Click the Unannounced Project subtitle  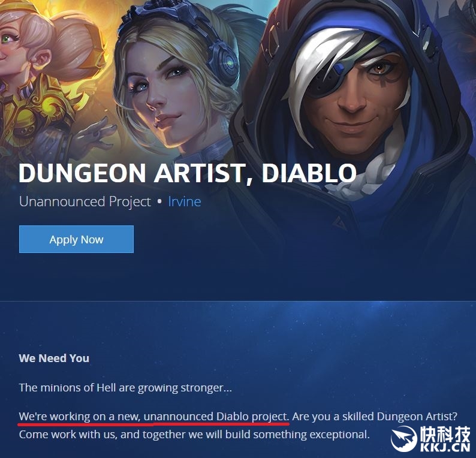[85, 202]
